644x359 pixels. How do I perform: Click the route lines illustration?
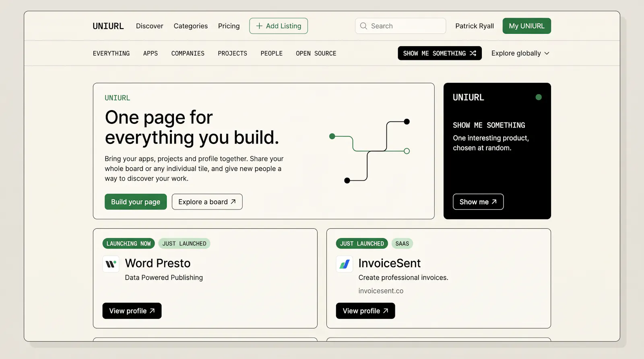(369, 151)
